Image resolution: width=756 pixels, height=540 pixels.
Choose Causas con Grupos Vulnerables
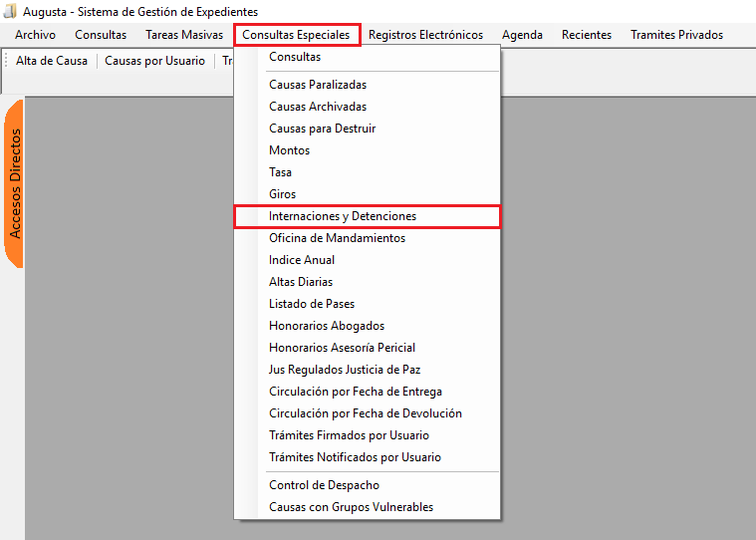pyautogui.click(x=351, y=507)
